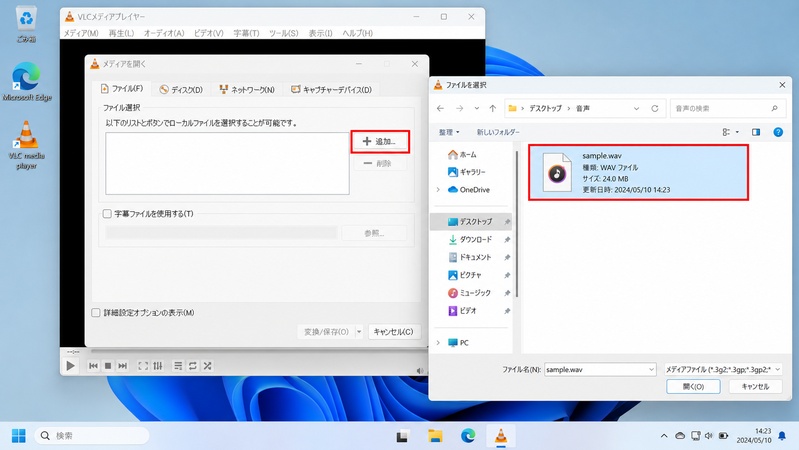This screenshot has width=799, height=450.
Task: Click previous track button in VLC
Action: pyautogui.click(x=93, y=366)
